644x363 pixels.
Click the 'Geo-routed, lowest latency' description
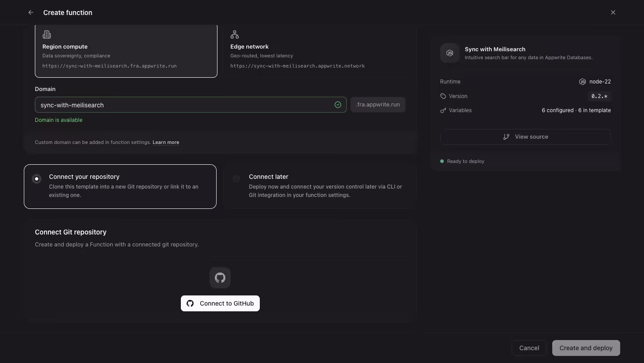pyautogui.click(x=262, y=56)
